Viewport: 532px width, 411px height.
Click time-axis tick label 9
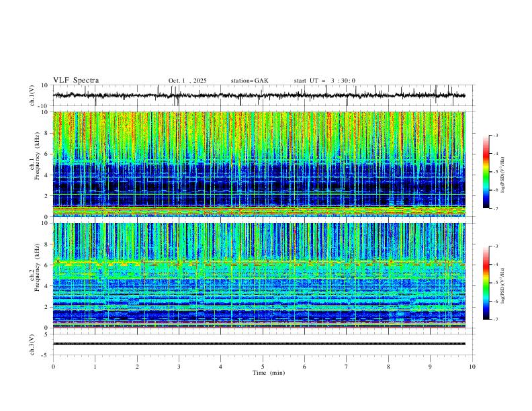click(x=430, y=367)
